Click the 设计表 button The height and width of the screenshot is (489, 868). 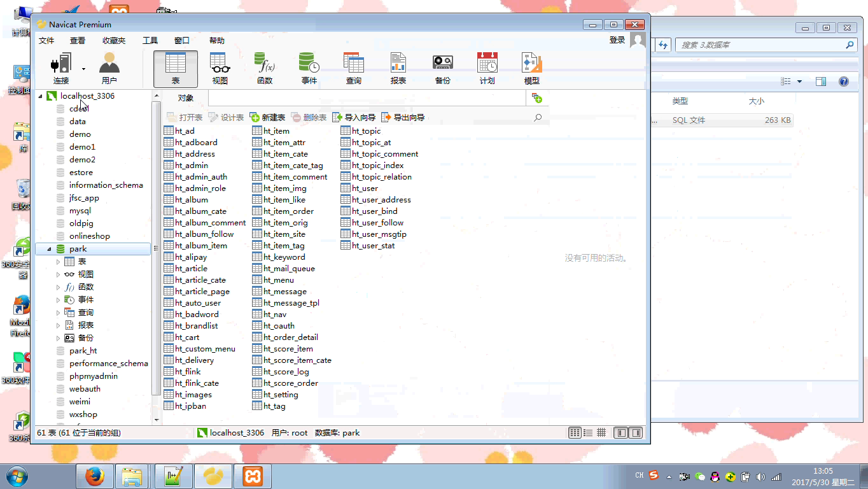click(226, 117)
